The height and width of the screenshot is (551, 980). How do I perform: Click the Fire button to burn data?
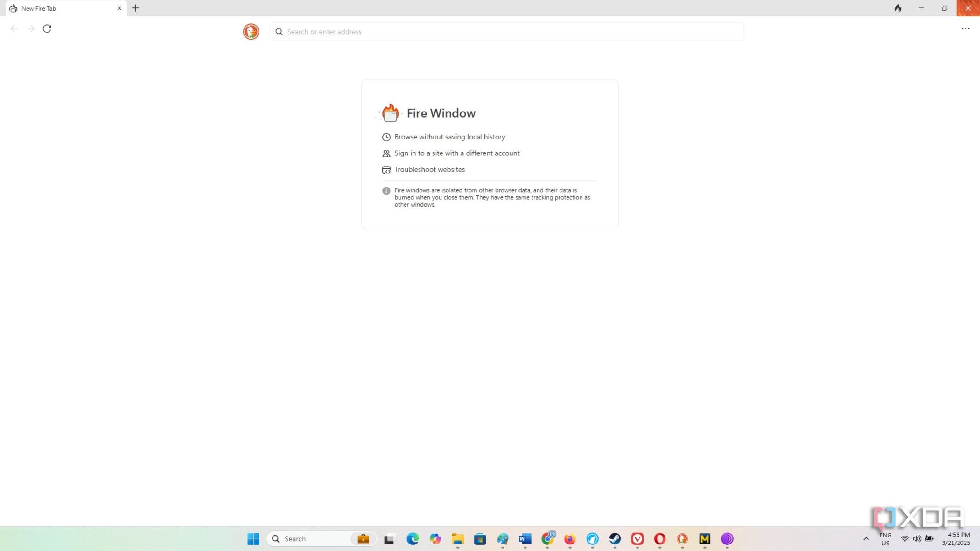pos(898,8)
